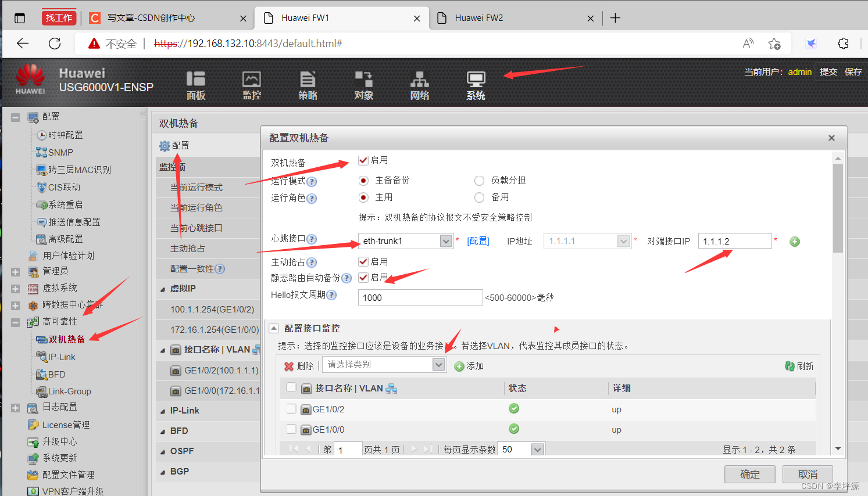Click the help icon beside 心跳接口

(x=312, y=239)
